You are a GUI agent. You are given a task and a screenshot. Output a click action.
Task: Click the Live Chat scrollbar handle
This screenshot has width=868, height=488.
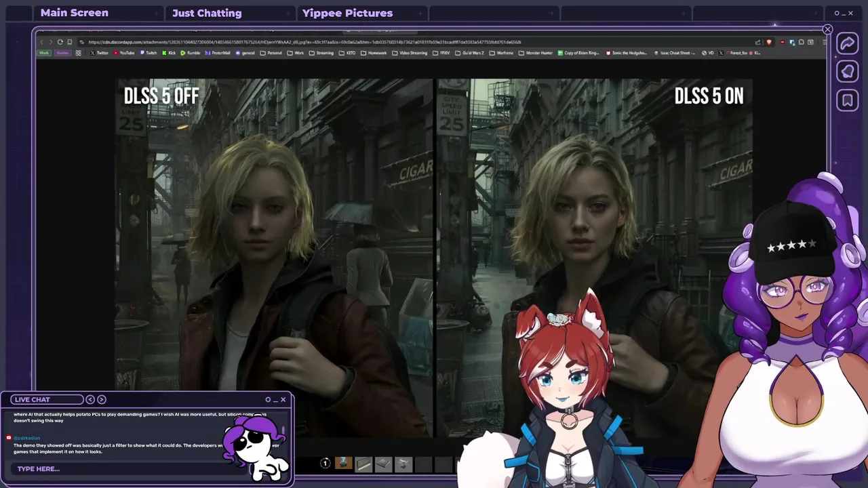[x=283, y=430]
